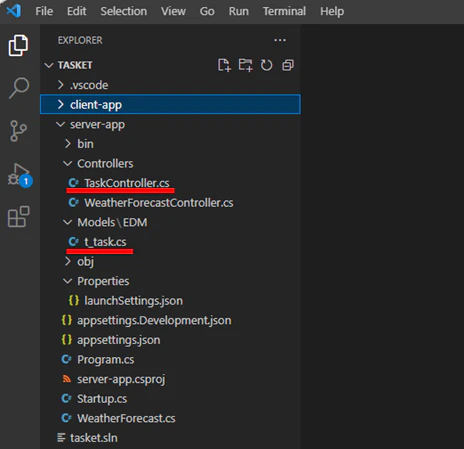Open WeatherForecastController.cs file
The image size is (464, 449).
pos(159,203)
